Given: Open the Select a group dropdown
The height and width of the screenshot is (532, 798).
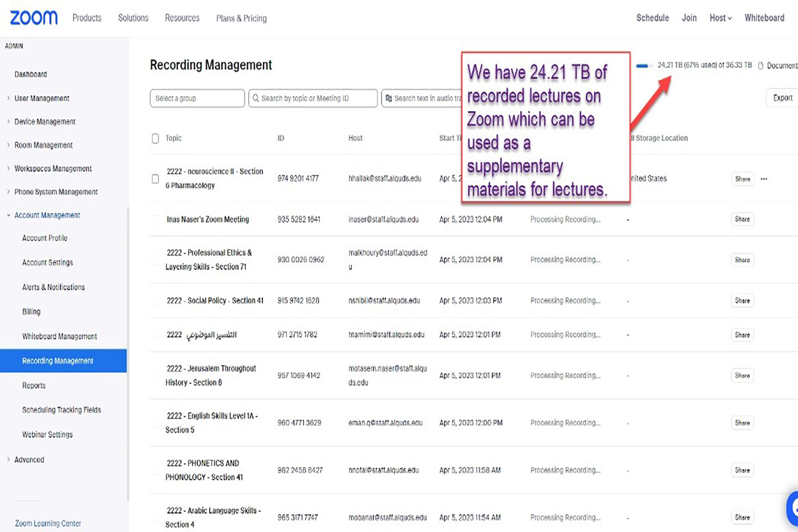Looking at the screenshot, I should pos(197,98).
